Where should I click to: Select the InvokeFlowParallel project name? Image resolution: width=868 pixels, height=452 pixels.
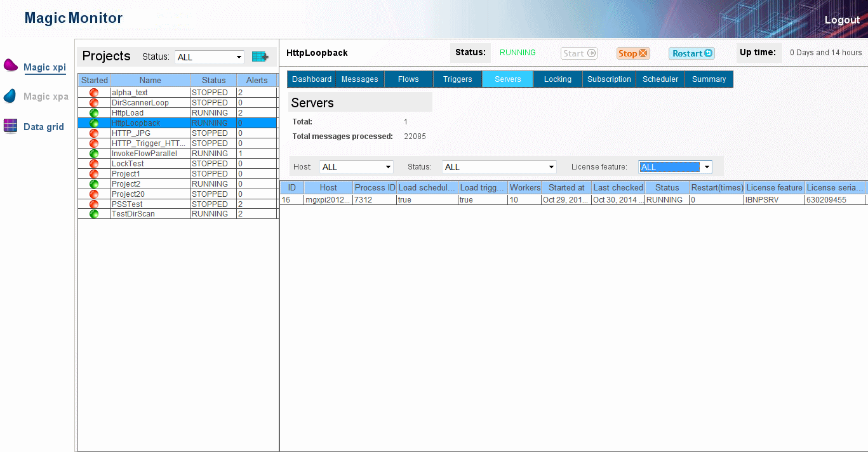coord(144,154)
